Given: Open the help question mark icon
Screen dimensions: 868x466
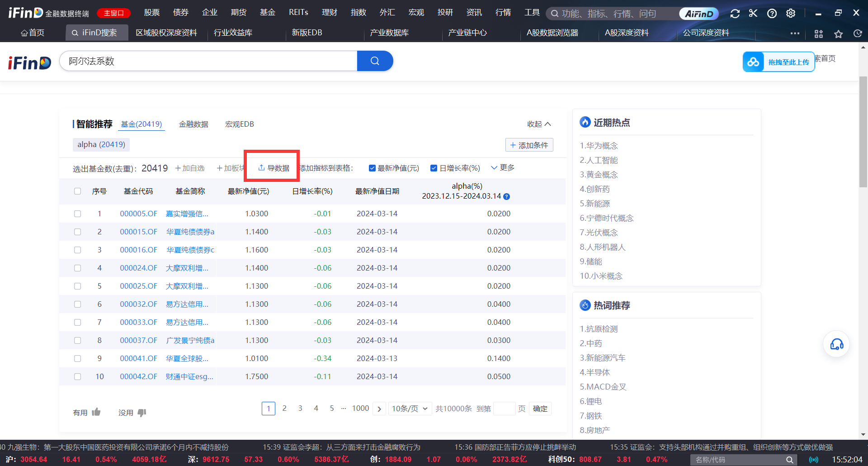Looking at the screenshot, I should [772, 14].
